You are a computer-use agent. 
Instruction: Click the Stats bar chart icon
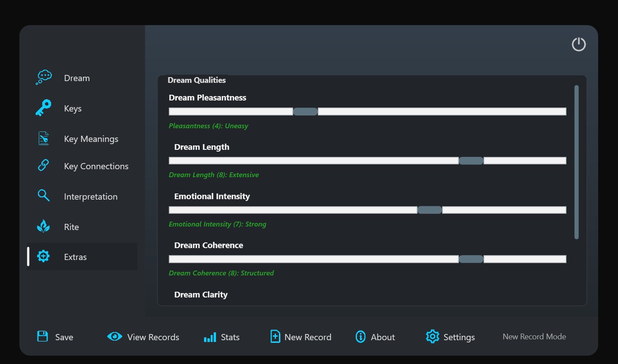210,337
